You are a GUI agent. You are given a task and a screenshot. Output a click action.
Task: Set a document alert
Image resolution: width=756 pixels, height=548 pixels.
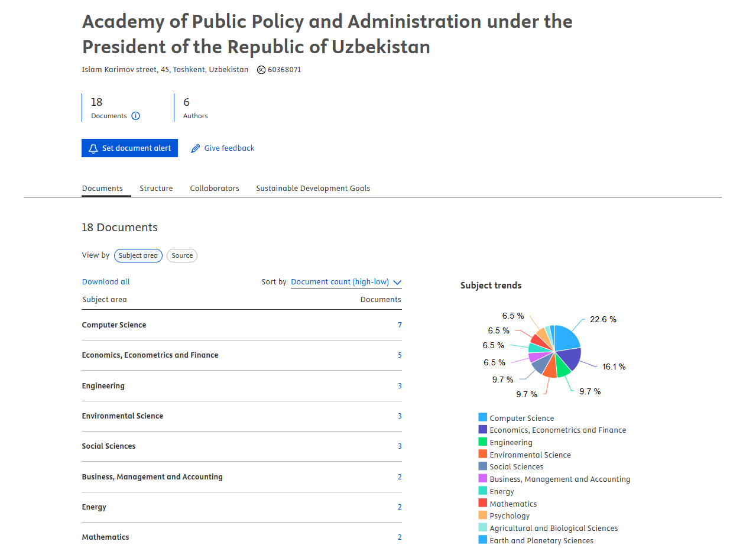pyautogui.click(x=129, y=148)
